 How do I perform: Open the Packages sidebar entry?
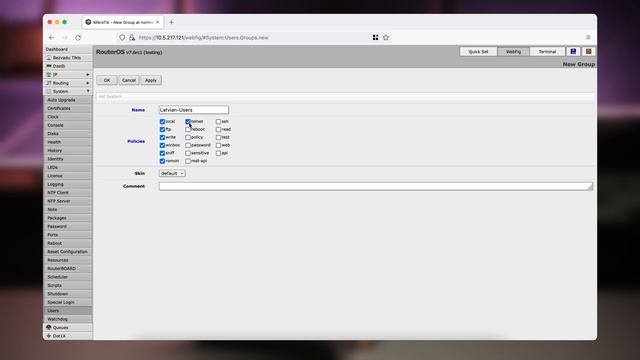click(68, 218)
